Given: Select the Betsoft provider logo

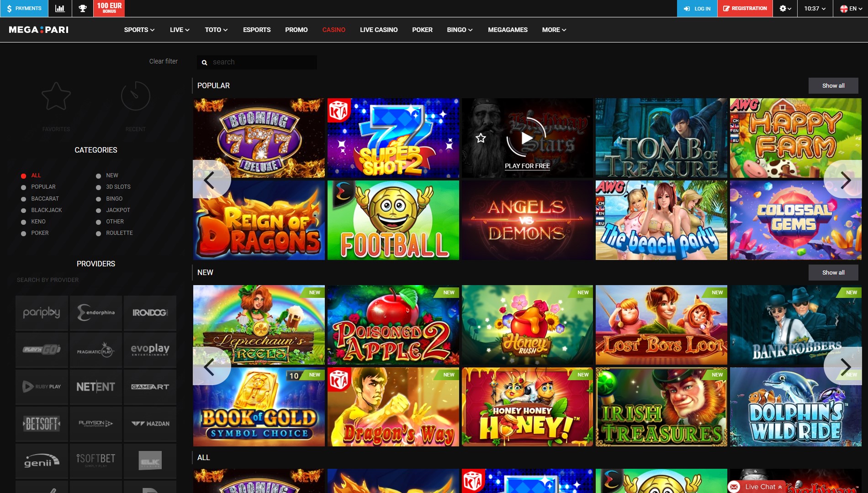Looking at the screenshot, I should tap(42, 424).
